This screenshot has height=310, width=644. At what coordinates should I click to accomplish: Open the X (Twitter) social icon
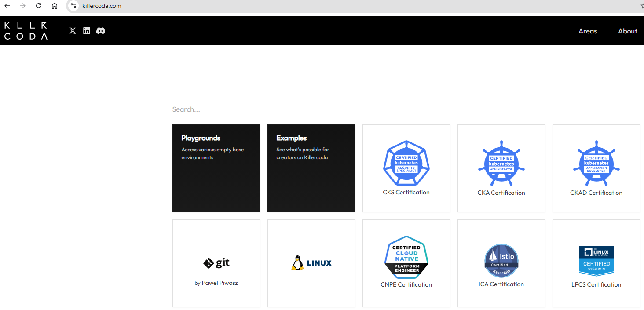click(x=73, y=31)
